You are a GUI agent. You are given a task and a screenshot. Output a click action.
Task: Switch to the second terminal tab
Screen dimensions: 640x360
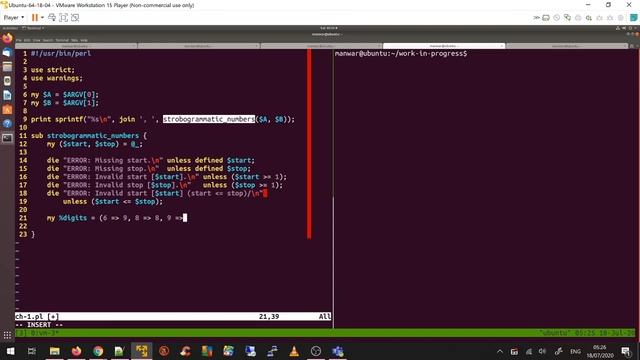[199, 46]
